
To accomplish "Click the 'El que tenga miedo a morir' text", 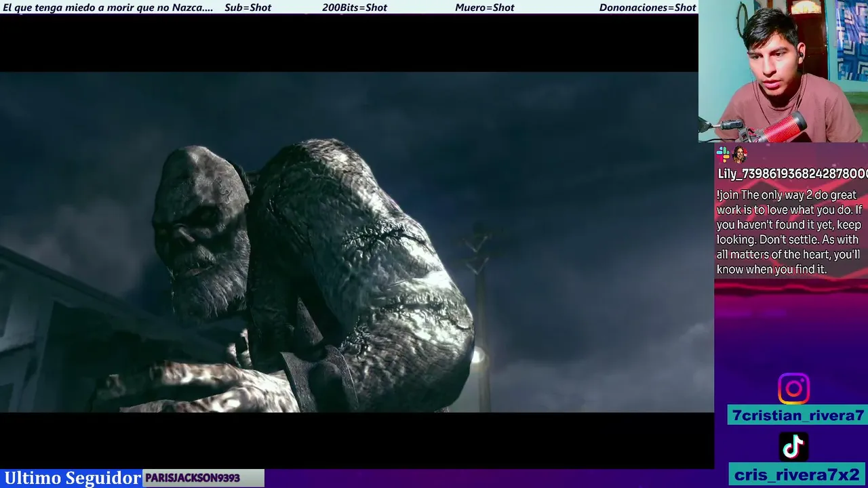I will (108, 7).
